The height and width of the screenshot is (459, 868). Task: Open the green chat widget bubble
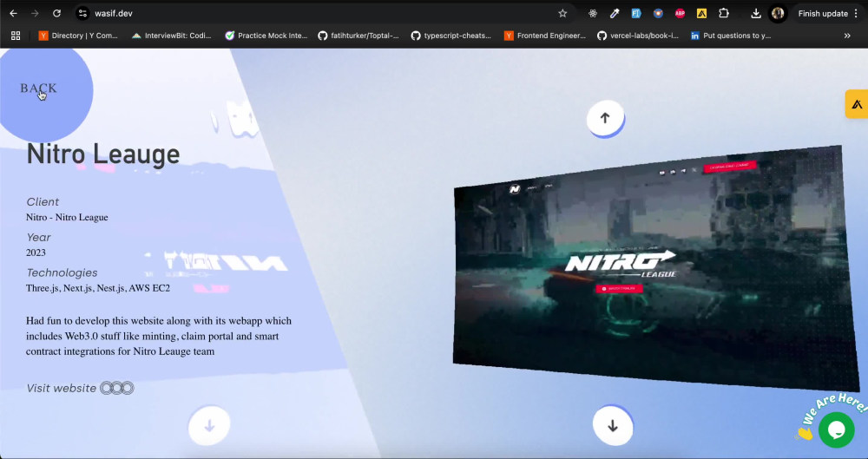click(837, 429)
